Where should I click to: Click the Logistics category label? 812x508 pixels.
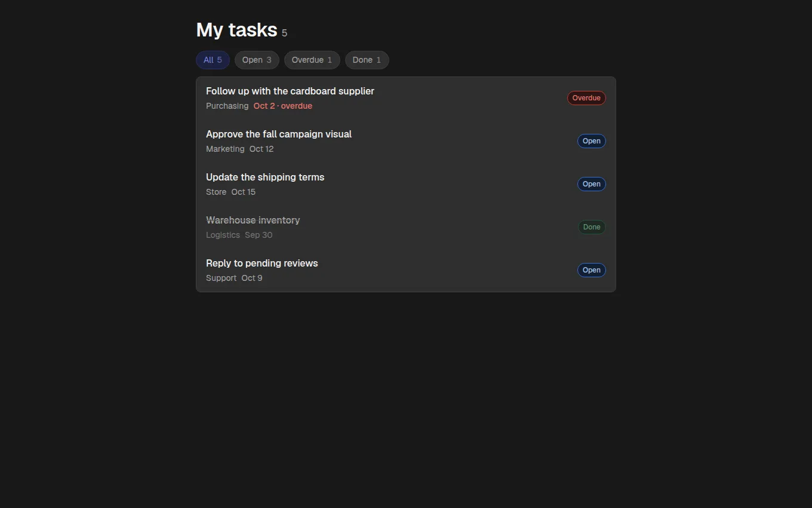[223, 235]
